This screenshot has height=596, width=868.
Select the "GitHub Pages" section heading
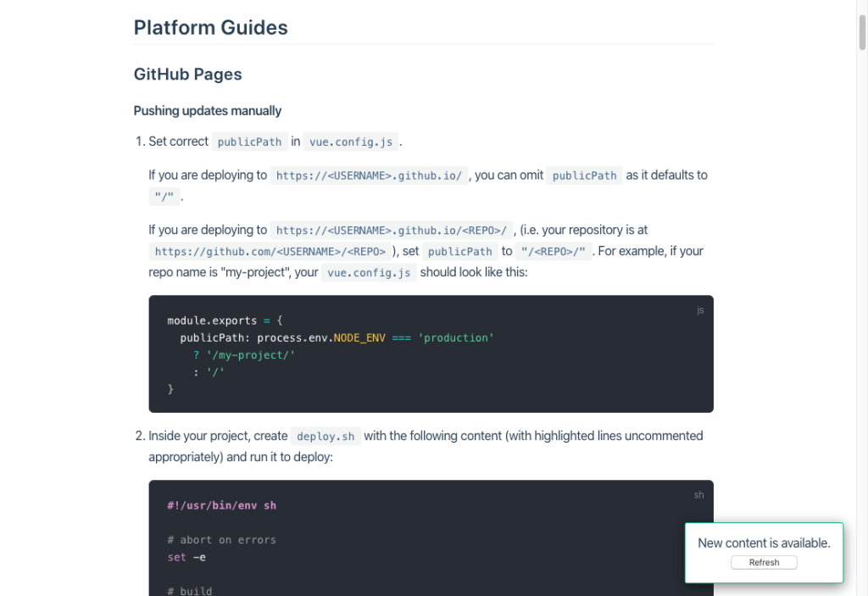click(x=188, y=75)
